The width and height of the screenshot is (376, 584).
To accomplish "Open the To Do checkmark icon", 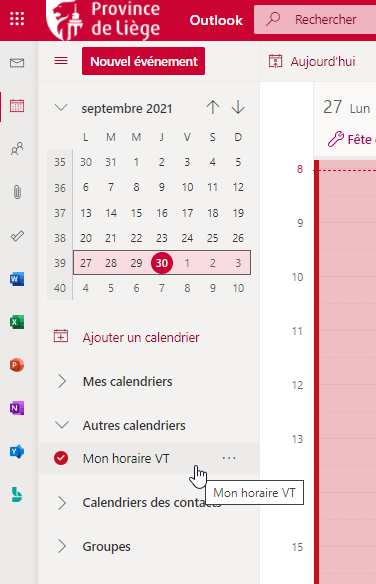I will point(17,236).
